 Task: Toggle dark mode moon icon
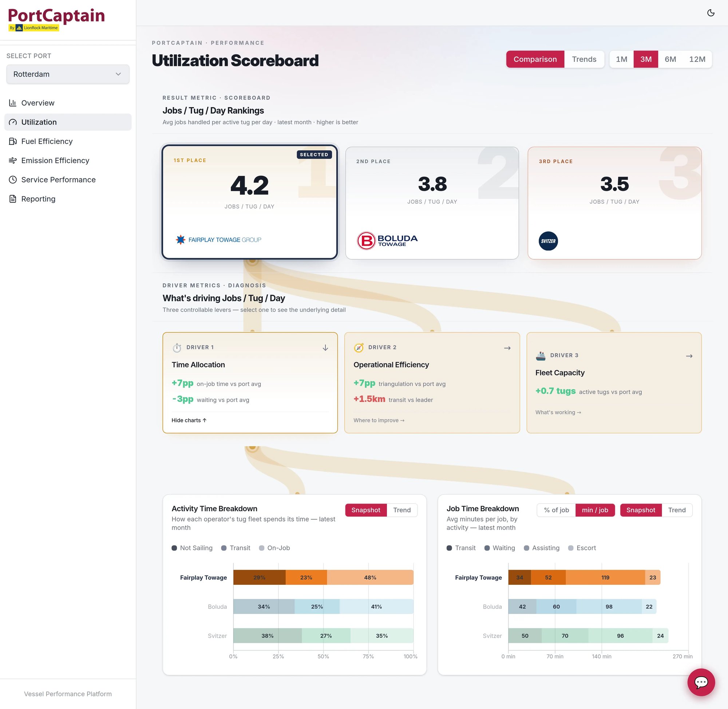pos(711,13)
